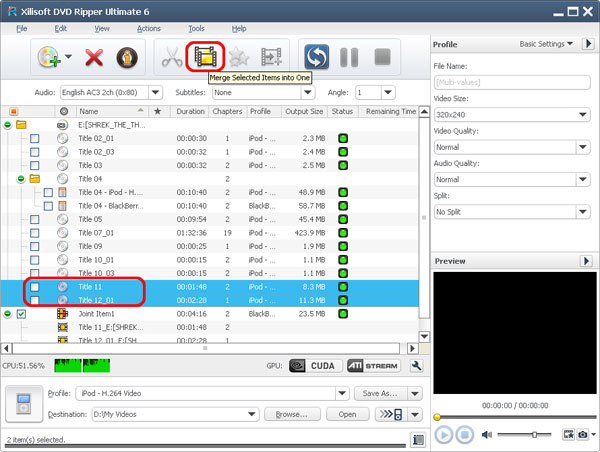600x452 pixels.
Task: Enable NVIDIA CUDA acceleration
Action: coord(315,366)
